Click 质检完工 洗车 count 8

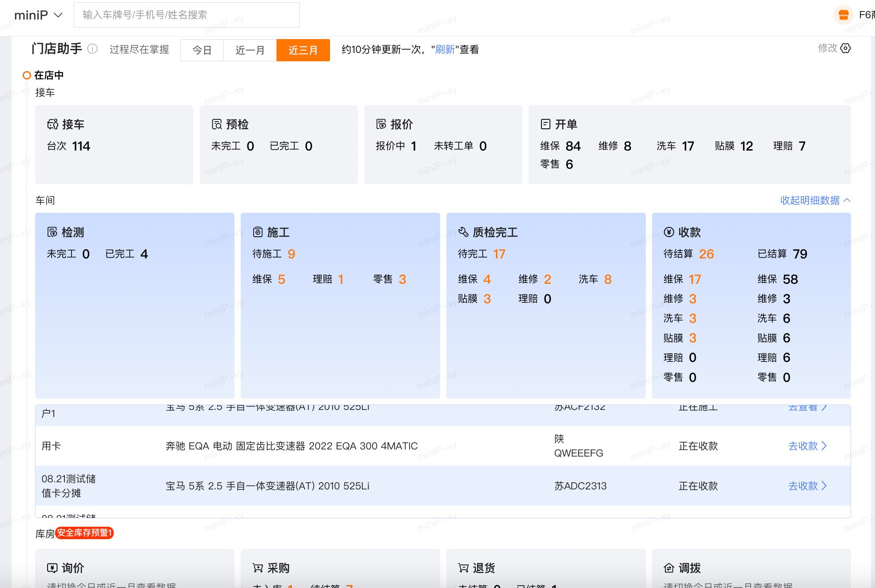[x=608, y=279]
